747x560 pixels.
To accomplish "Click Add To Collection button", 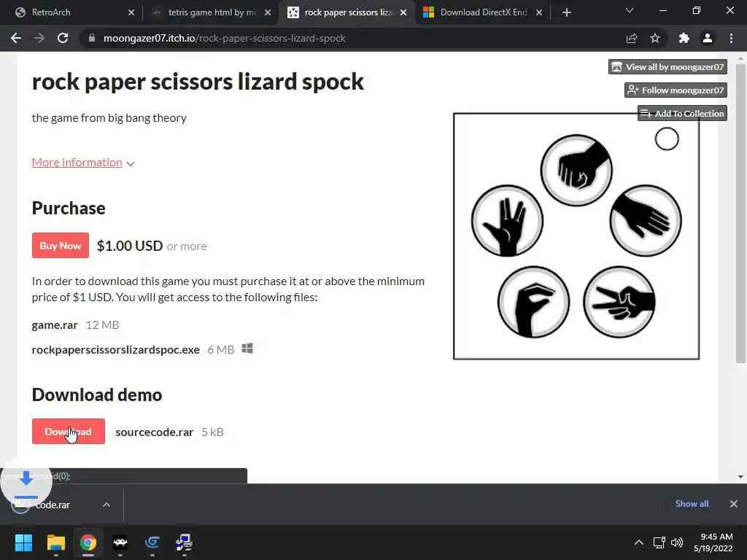I will [x=682, y=113].
